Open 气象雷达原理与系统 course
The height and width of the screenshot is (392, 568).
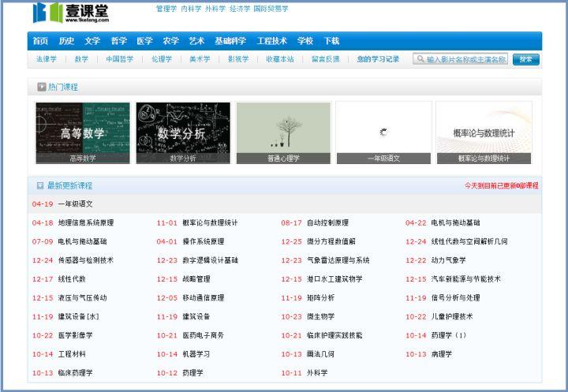tap(338, 260)
